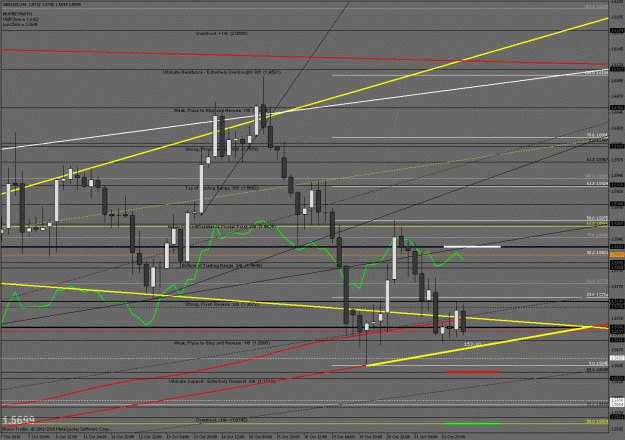
Task: Click the MetaQuotes Software Corp. copyright text
Action: click(56, 429)
